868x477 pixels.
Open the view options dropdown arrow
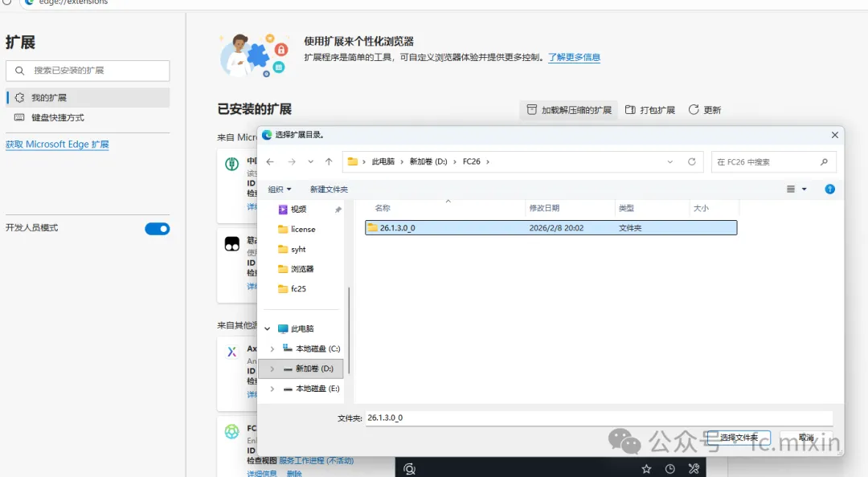pyautogui.click(x=805, y=190)
